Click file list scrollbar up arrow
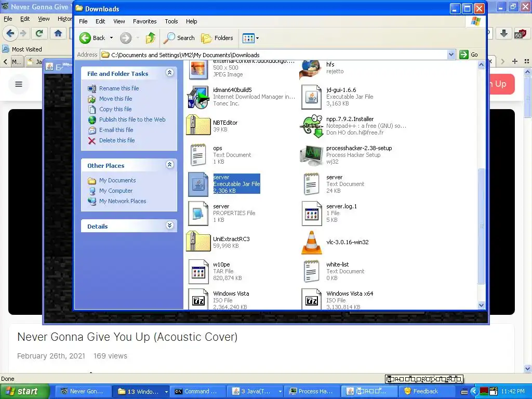Image resolution: width=532 pixels, height=399 pixels. click(x=481, y=65)
